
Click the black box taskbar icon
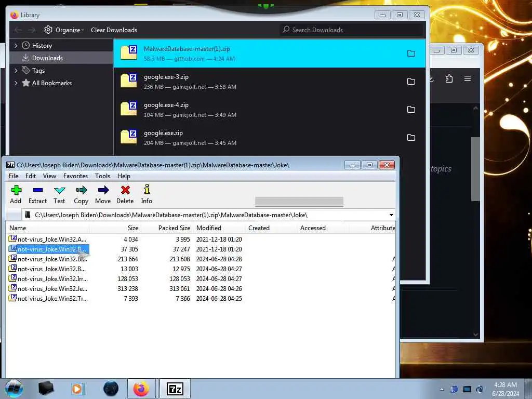46,389
